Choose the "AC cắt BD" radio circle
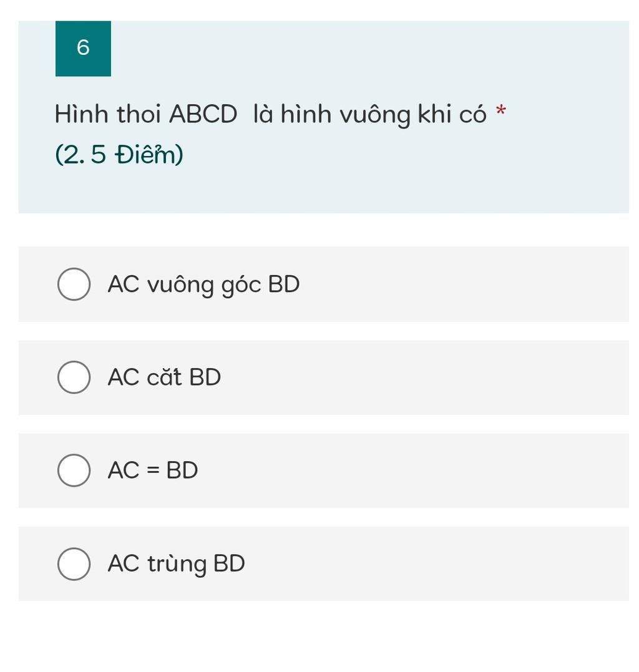 coord(74,377)
